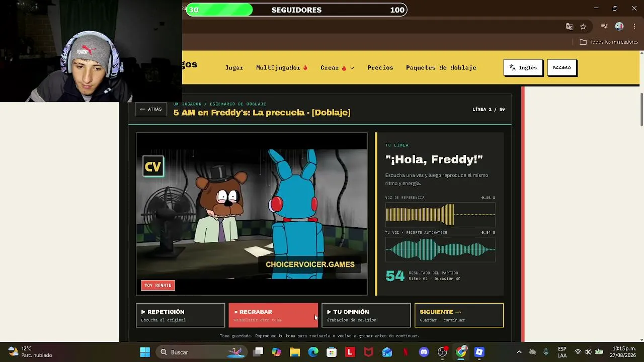Click the line text "¡Hola, Freddy!"
This screenshot has width=644, height=362.
(434, 159)
